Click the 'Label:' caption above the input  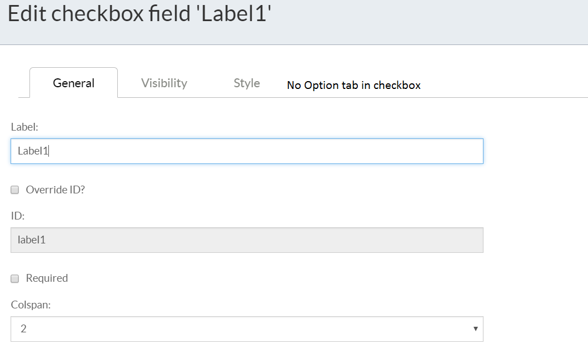tap(24, 127)
